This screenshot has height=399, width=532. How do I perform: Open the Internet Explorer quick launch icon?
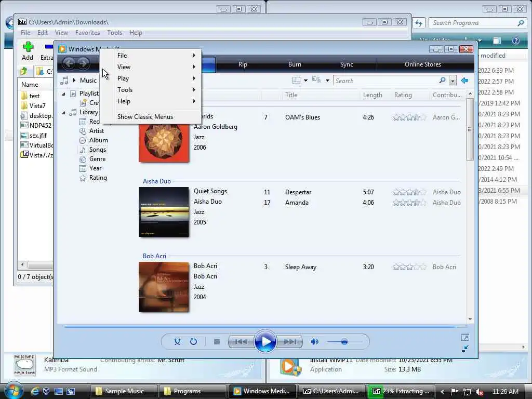pyautogui.click(x=35, y=391)
